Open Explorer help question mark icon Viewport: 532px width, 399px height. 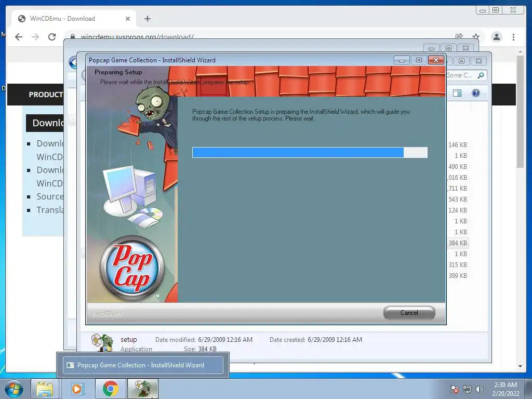pos(476,93)
